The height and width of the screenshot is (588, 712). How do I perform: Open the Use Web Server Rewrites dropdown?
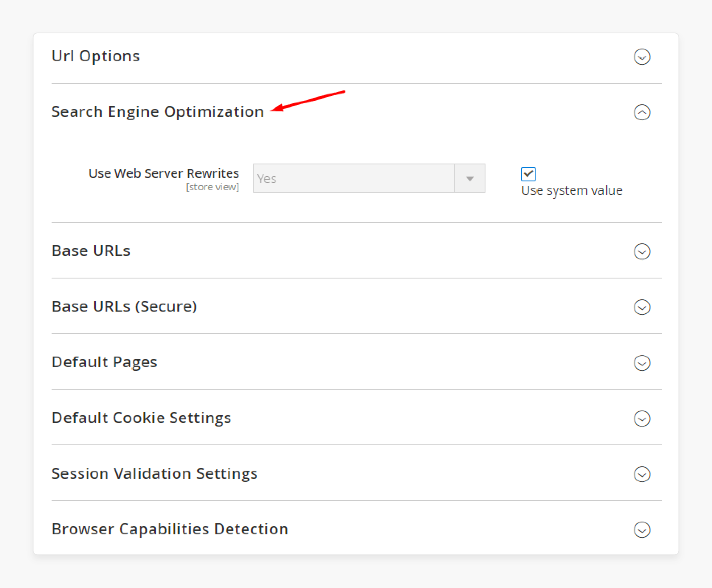point(369,178)
